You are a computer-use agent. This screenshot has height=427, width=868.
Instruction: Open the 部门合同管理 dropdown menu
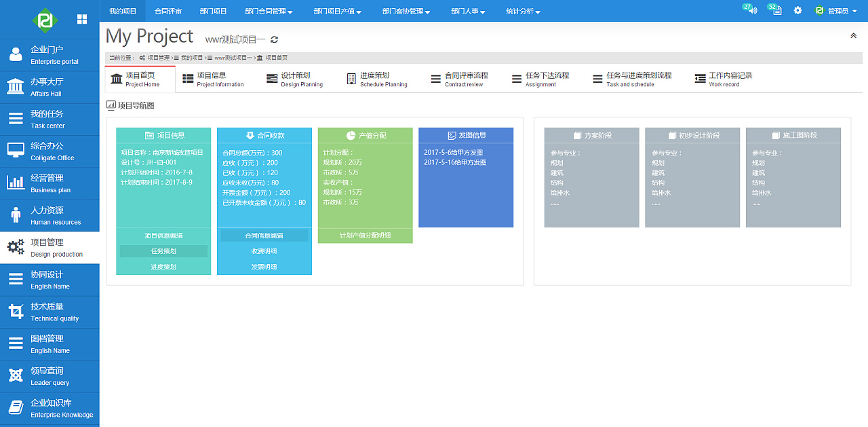tap(265, 10)
